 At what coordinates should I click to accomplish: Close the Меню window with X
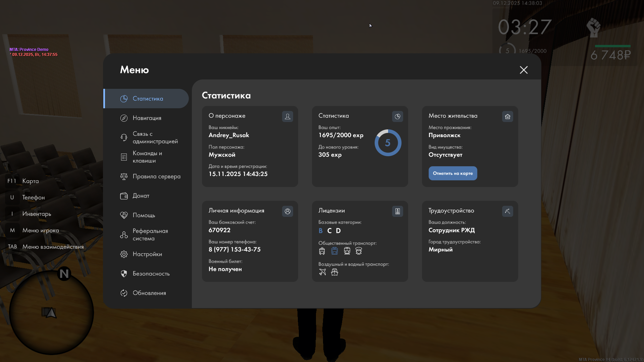524,70
